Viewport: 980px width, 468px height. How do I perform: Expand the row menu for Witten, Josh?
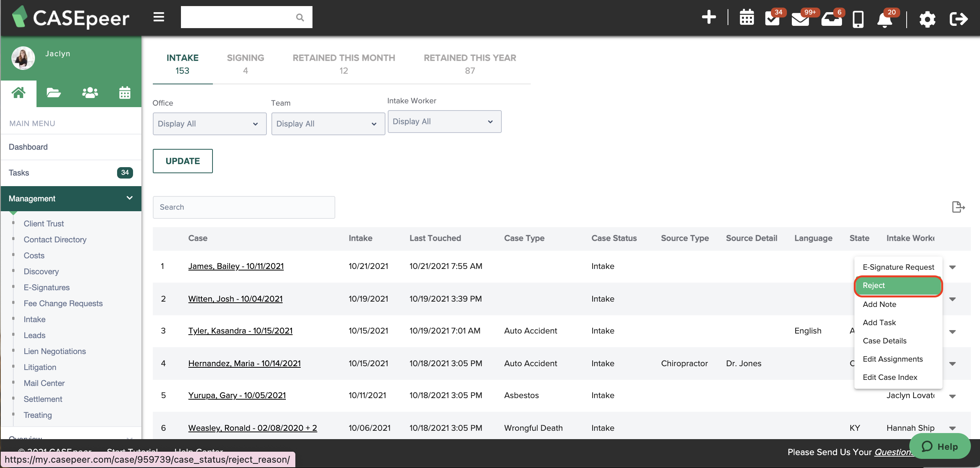(953, 299)
